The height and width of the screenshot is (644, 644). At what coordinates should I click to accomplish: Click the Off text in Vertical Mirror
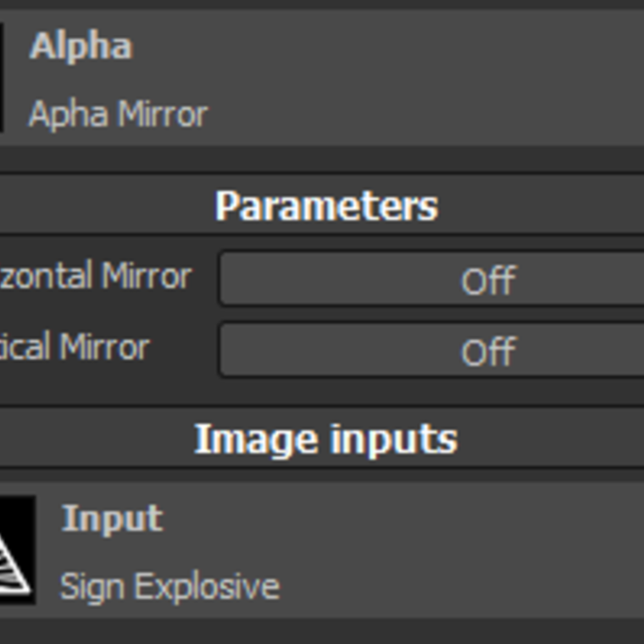(x=488, y=352)
